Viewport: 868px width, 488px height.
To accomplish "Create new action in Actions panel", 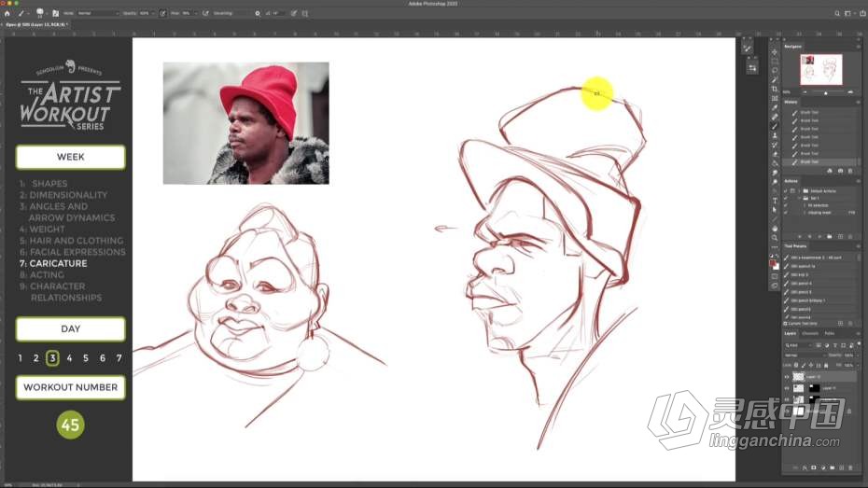I will tap(840, 237).
